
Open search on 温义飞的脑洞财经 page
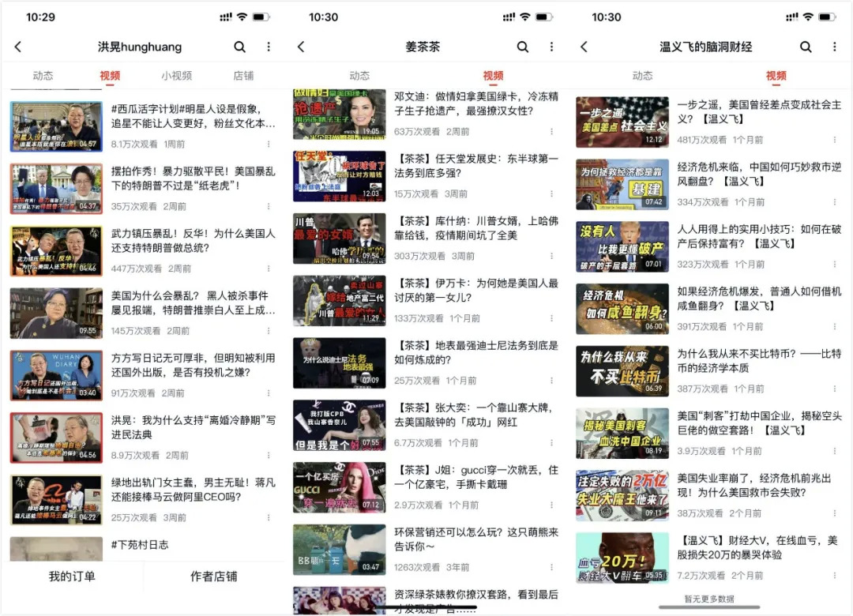(x=806, y=47)
